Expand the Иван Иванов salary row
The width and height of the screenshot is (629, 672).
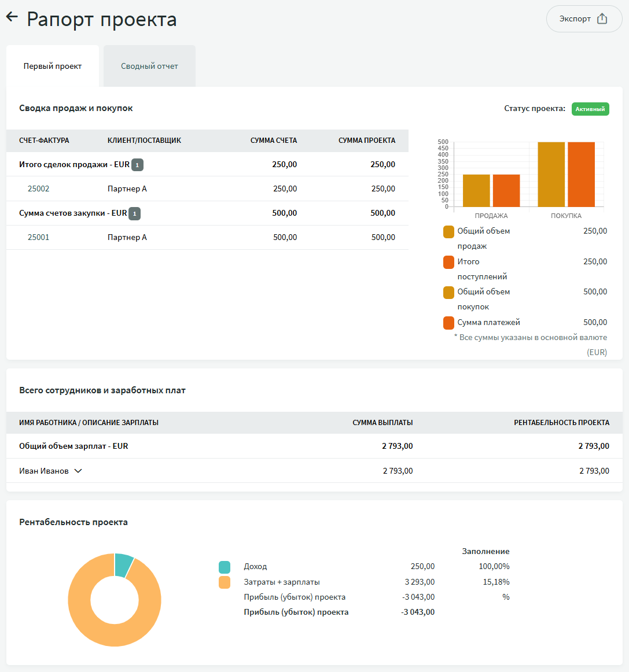tap(78, 471)
